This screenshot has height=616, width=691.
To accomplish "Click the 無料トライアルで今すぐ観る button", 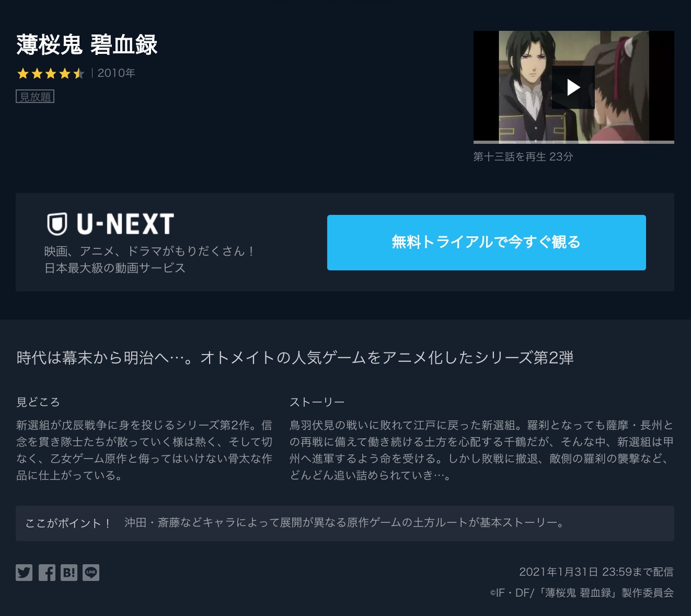I will coord(486,243).
